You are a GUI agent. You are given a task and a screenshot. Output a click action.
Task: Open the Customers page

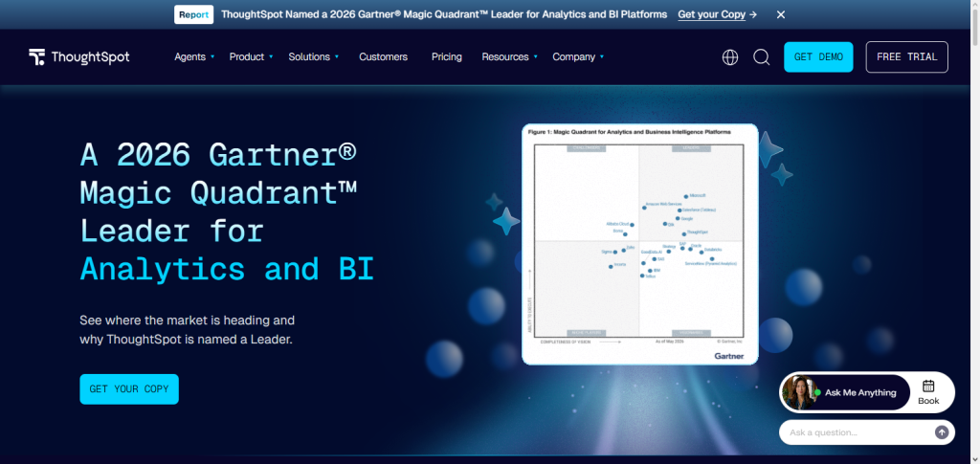click(383, 56)
